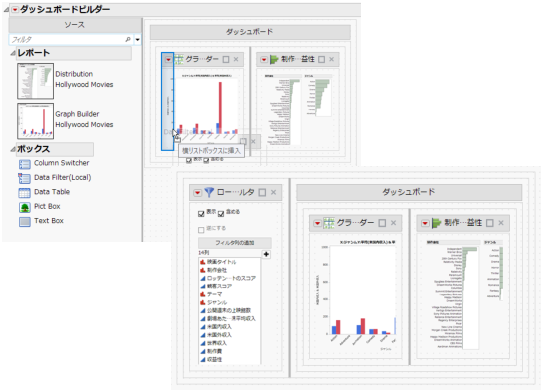Click the nominal icon beside ジャンル

pos(203,302)
